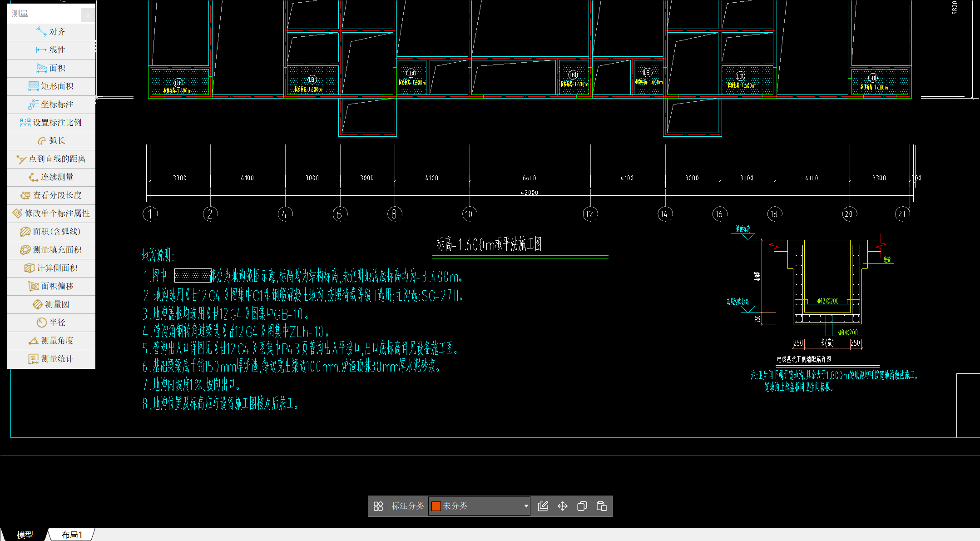Click the 6600 dimension between axes 10 and 12
The height and width of the screenshot is (541, 980).
click(529, 178)
